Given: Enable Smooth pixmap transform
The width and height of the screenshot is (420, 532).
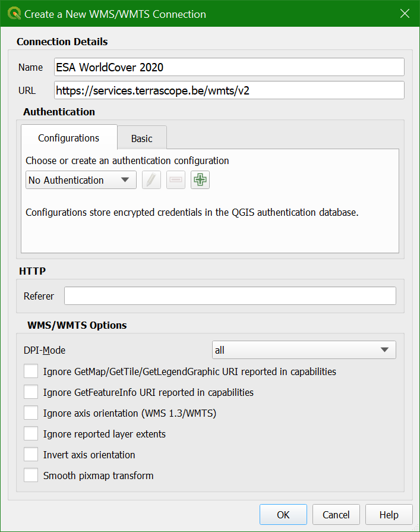Looking at the screenshot, I should pyautogui.click(x=31, y=476).
